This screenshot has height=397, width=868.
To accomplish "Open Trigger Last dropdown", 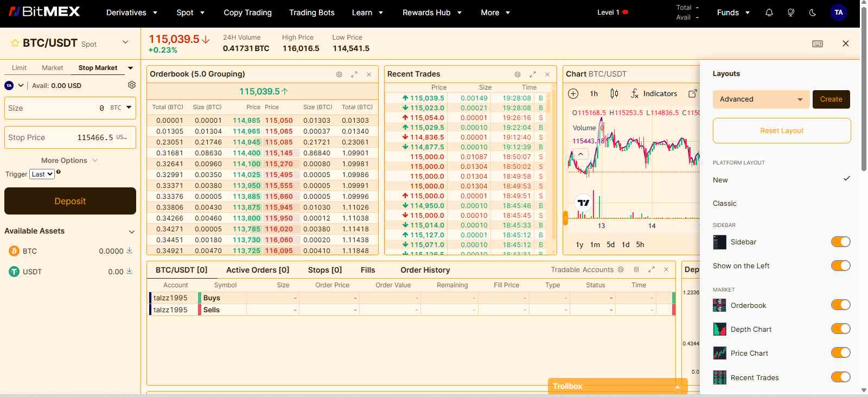I will coord(42,174).
